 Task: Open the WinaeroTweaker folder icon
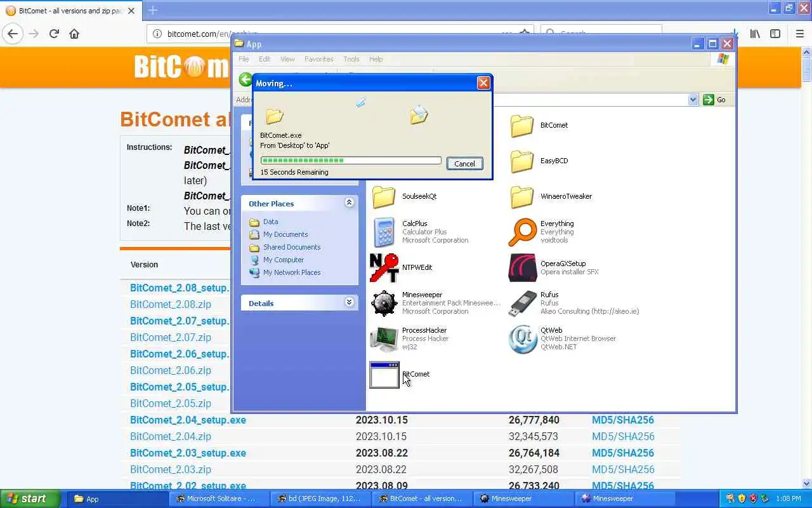click(x=522, y=197)
